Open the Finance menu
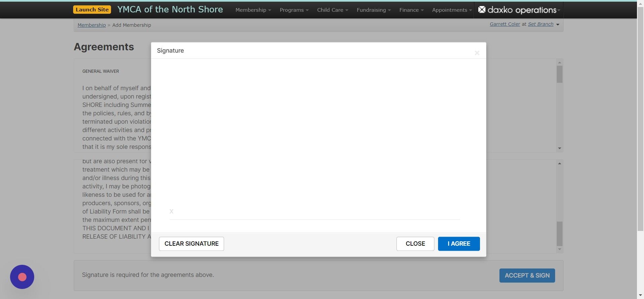Viewport: 644px width, 299px height. (411, 10)
